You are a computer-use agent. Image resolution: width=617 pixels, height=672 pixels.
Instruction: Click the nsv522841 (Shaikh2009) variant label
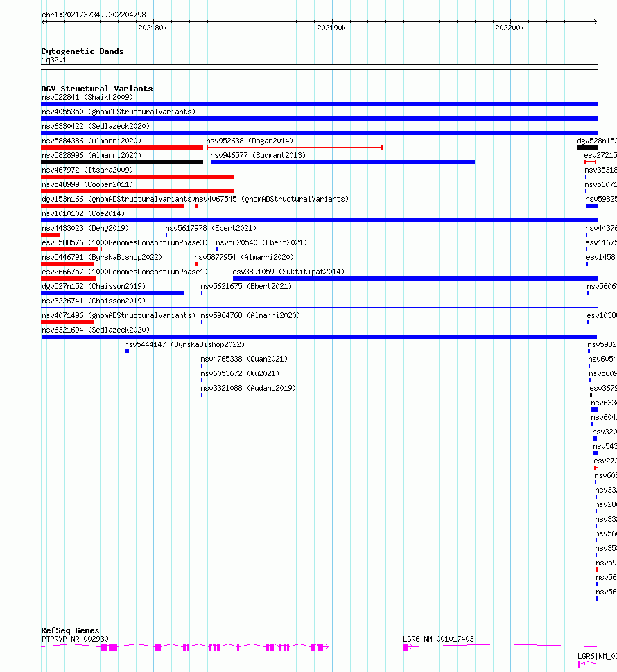(x=87, y=97)
